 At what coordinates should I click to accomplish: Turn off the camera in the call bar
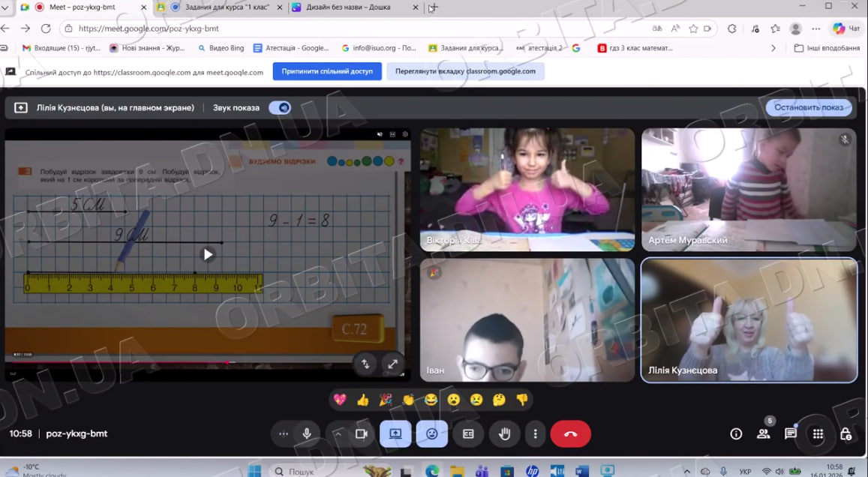(361, 433)
